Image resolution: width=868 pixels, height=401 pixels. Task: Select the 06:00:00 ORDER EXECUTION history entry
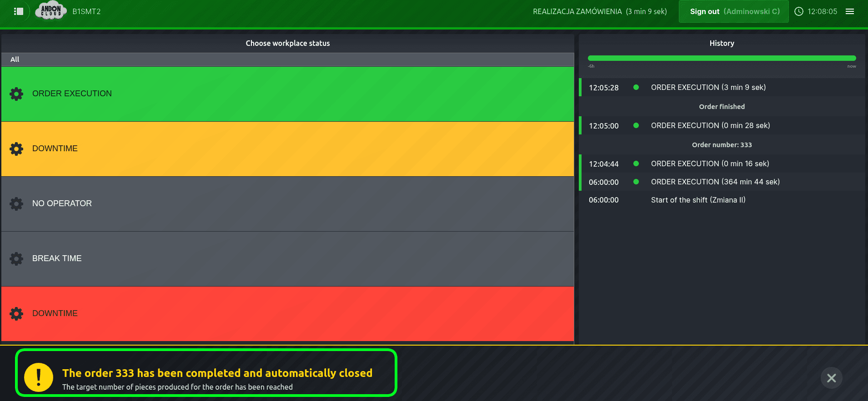point(715,182)
